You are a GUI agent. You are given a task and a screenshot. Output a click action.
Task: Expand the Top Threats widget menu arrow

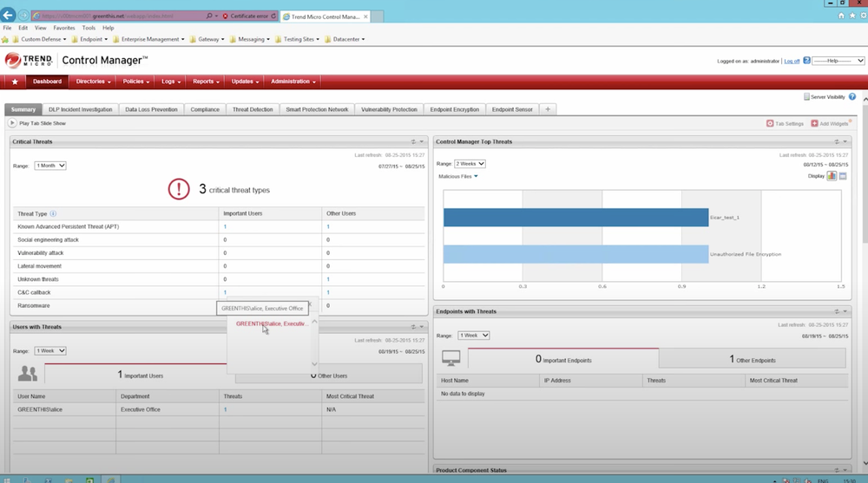tap(845, 141)
